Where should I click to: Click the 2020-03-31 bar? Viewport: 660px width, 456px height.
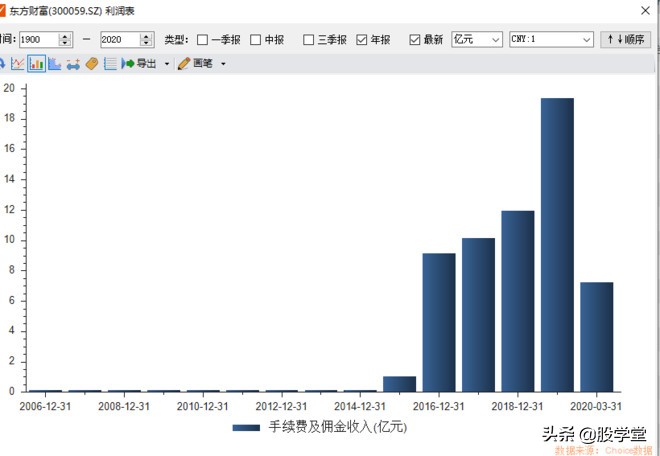pos(596,337)
